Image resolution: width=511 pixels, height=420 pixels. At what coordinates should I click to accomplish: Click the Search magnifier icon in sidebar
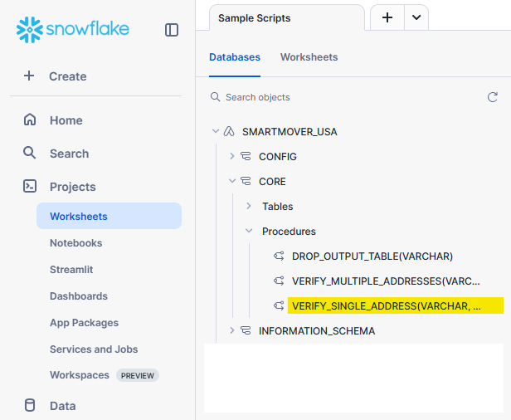click(x=30, y=153)
